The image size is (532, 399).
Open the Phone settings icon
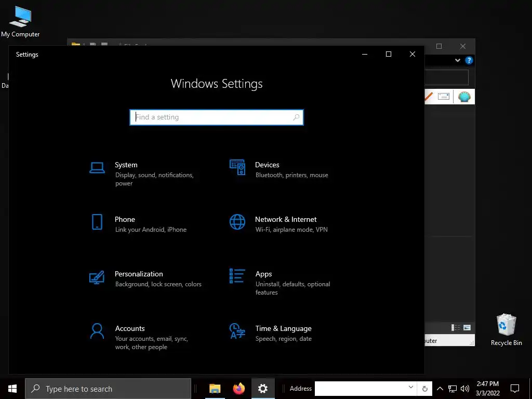click(97, 222)
